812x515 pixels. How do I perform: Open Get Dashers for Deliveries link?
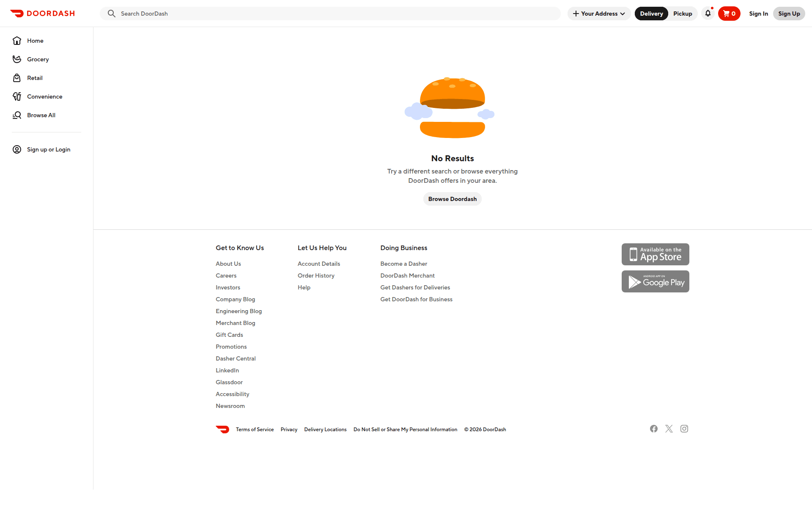tap(415, 287)
